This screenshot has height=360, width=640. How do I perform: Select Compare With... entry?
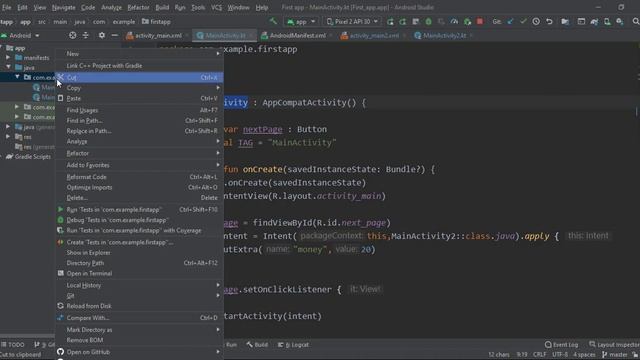(x=139, y=318)
